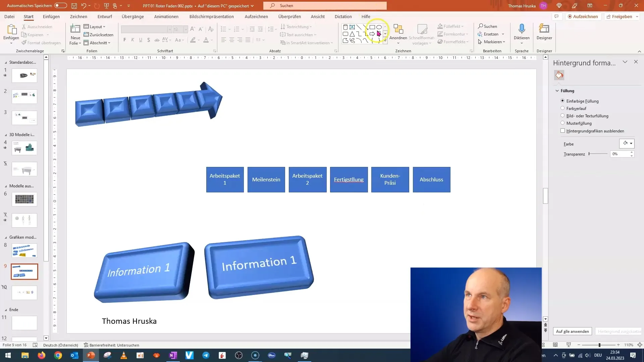Click Auf alle anwenden button

pos(572,331)
